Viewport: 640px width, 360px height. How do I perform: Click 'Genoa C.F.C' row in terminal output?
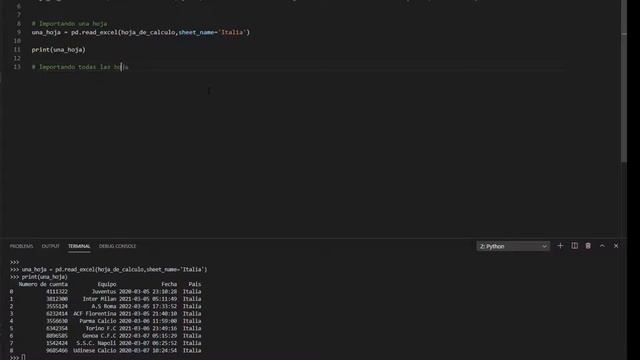[105, 336]
